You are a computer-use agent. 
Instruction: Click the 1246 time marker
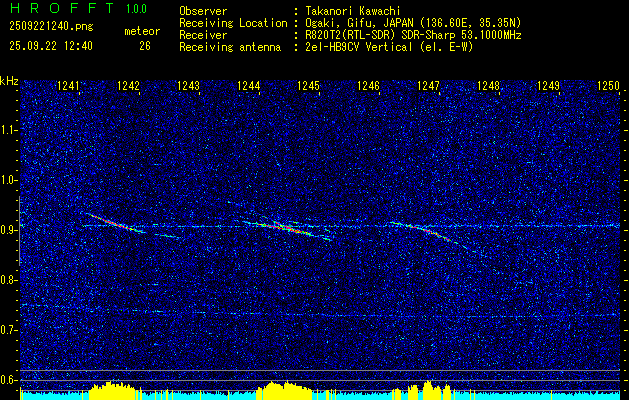click(368, 85)
